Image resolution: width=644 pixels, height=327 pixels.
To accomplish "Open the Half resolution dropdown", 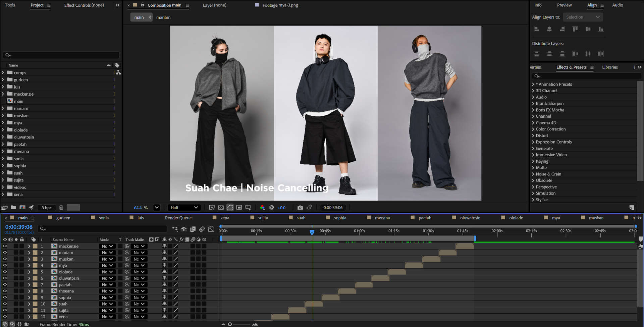I will coord(184,208).
